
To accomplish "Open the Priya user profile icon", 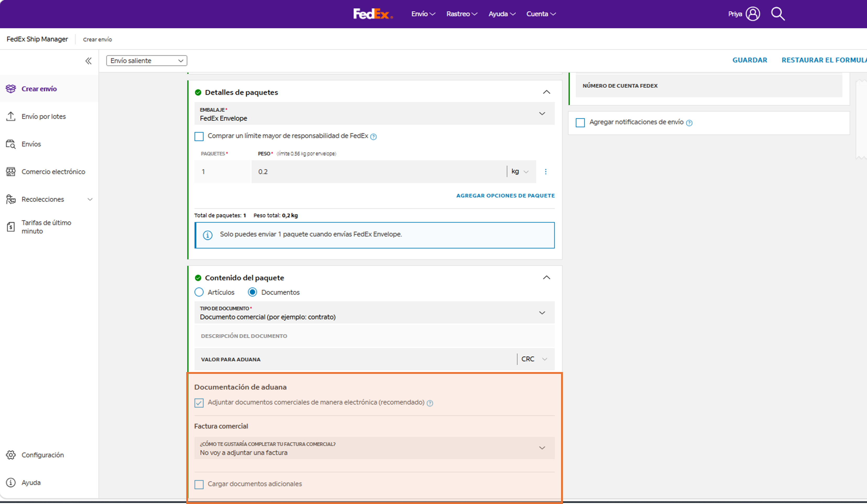I will click(x=753, y=14).
